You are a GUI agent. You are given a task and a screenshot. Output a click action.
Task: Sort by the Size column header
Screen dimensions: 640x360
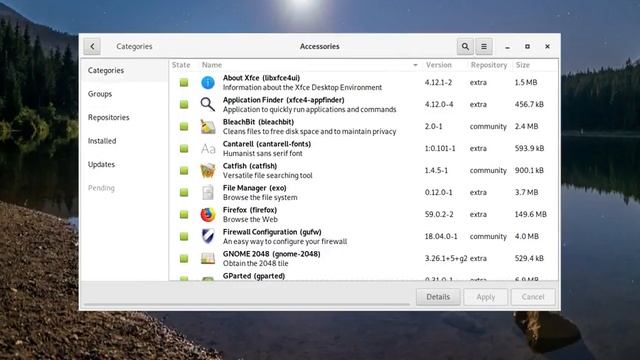click(522, 65)
